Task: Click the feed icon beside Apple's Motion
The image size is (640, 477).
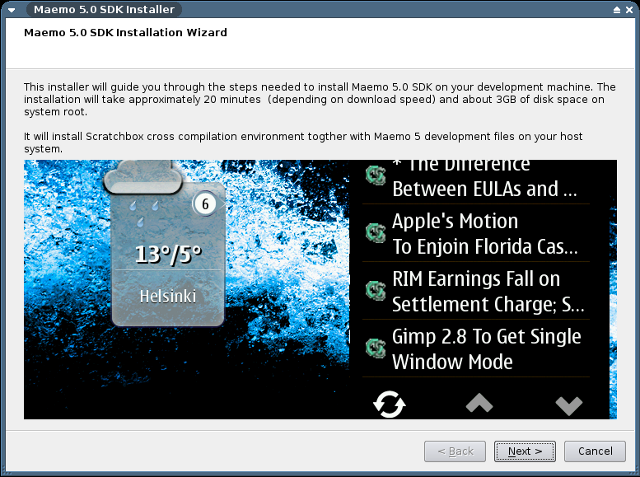Action: pos(376,233)
